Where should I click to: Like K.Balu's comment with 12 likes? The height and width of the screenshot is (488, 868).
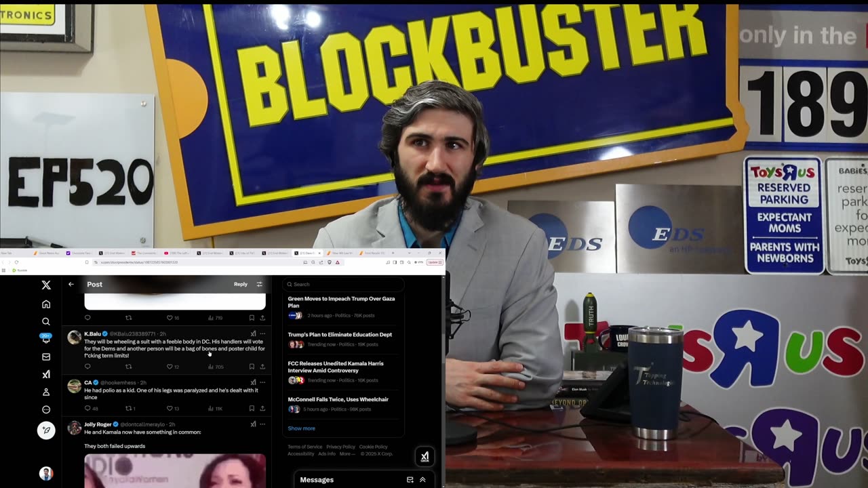tap(173, 367)
